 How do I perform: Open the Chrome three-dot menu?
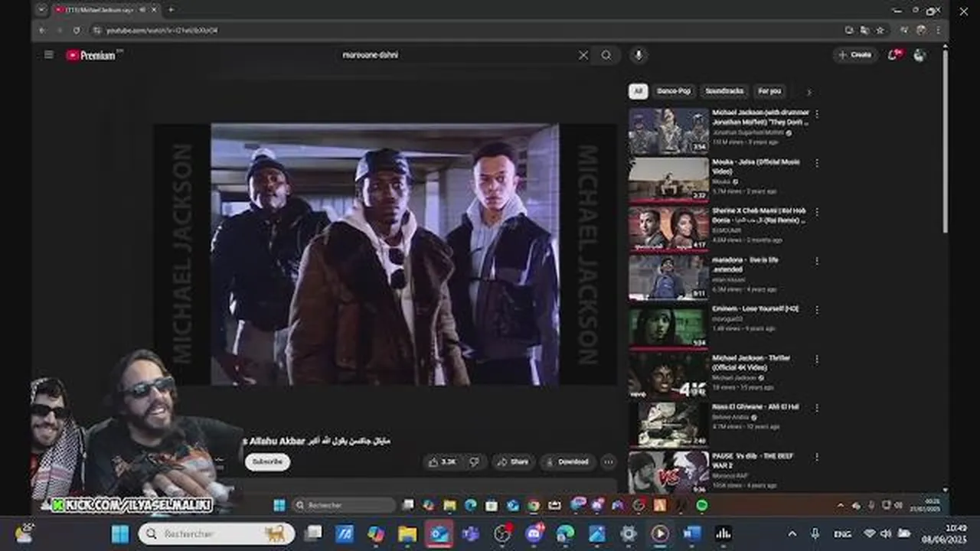click(939, 30)
